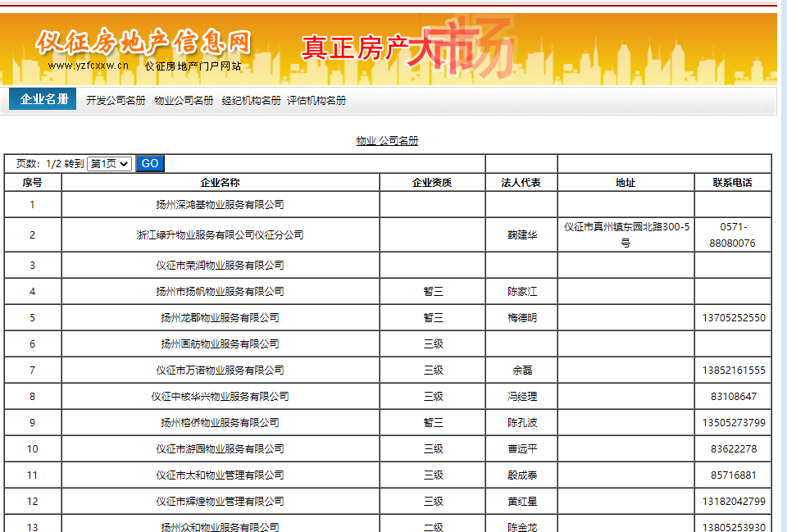Screen dimensions: 787x532
Task: Select 仪征市太和物业管理有限公司 company name
Action: (x=220, y=475)
